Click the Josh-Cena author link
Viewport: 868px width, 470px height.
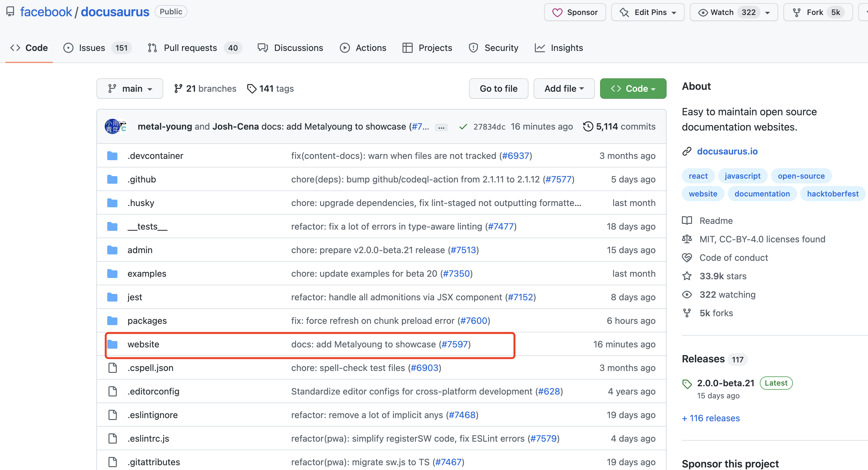pyautogui.click(x=235, y=126)
